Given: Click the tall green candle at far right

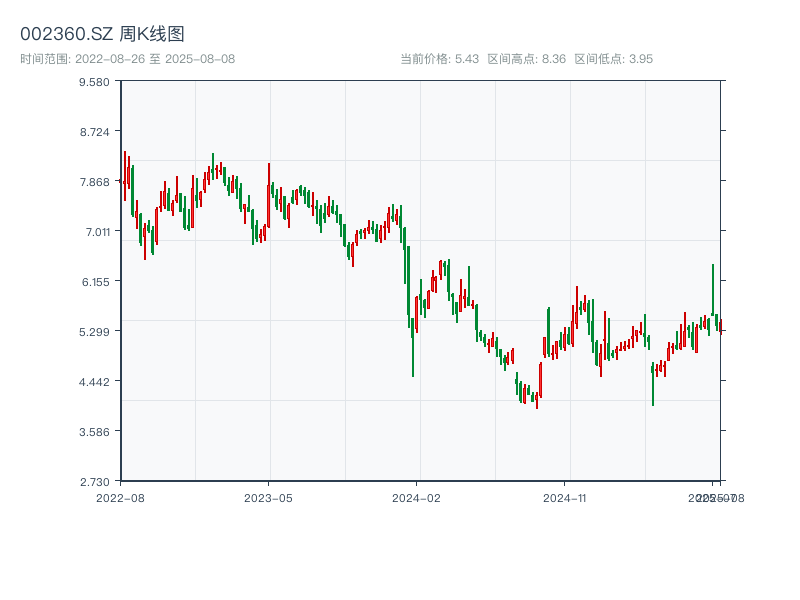Looking at the screenshot, I should 713,290.
